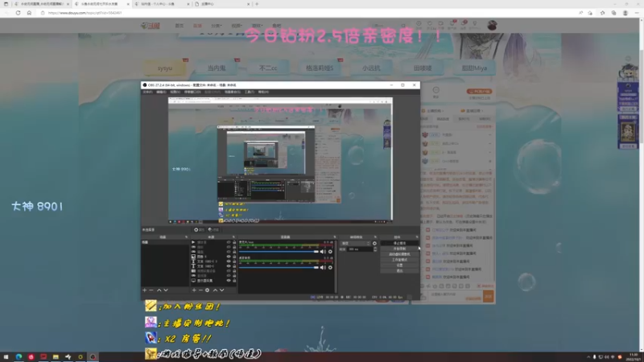Adjust transition duration stepper arrows

click(375, 249)
